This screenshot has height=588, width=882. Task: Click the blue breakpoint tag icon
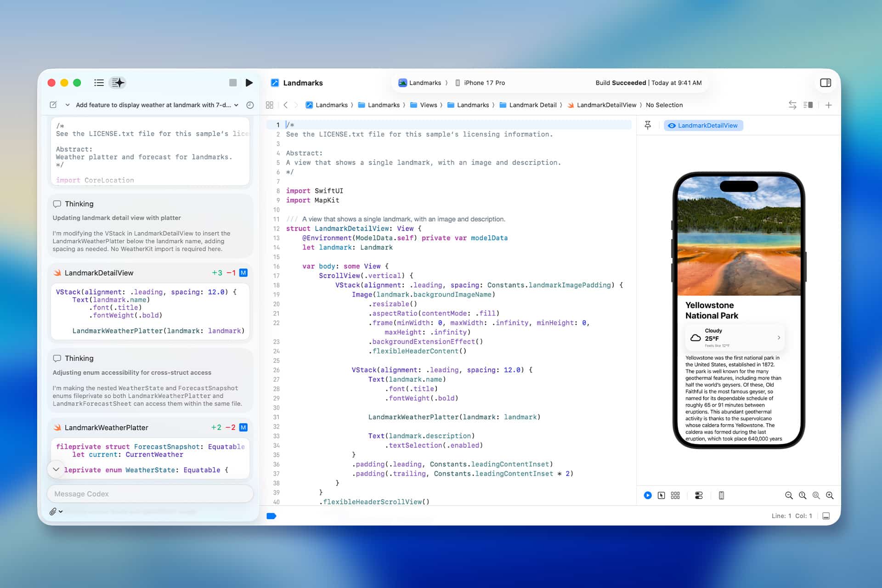[x=271, y=516]
